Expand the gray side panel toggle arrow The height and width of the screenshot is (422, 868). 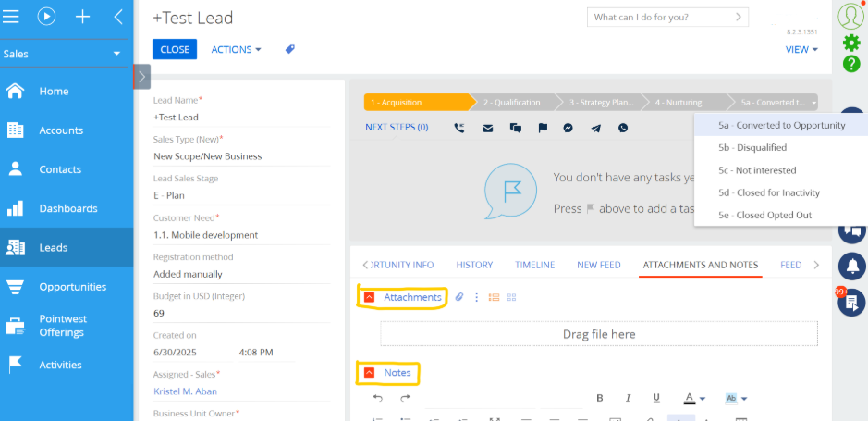click(x=141, y=77)
